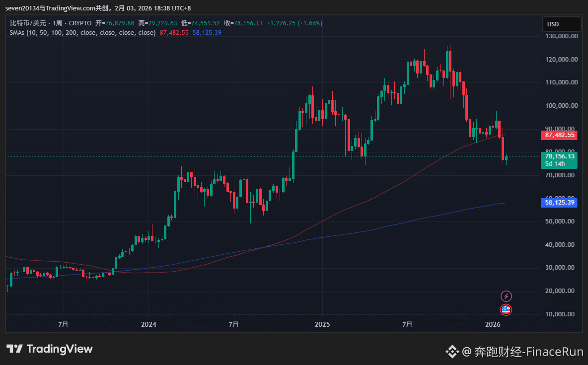Select the red 87,482.55 price axis label
Viewport: 588px width, 365px height.
(x=559, y=135)
